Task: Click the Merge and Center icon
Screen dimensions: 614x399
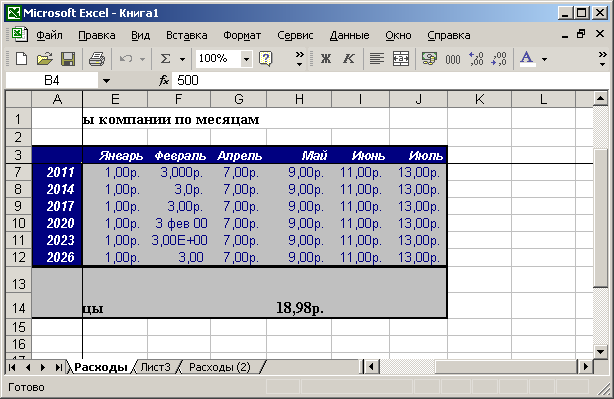Action: pyautogui.click(x=401, y=59)
